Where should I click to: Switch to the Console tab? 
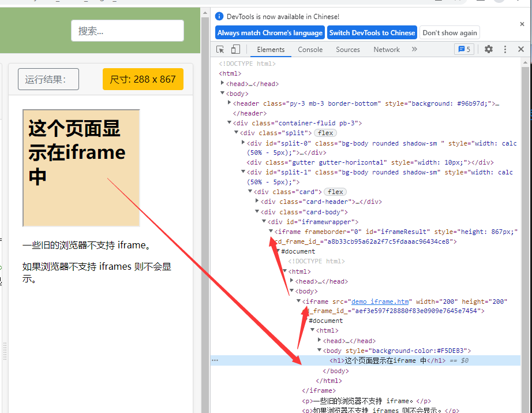310,49
